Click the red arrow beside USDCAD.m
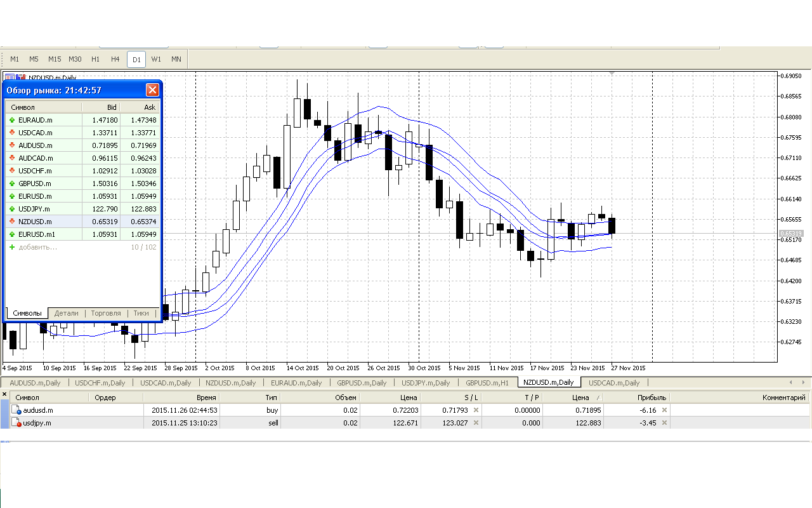Image resolution: width=812 pixels, height=508 pixels. coord(12,133)
